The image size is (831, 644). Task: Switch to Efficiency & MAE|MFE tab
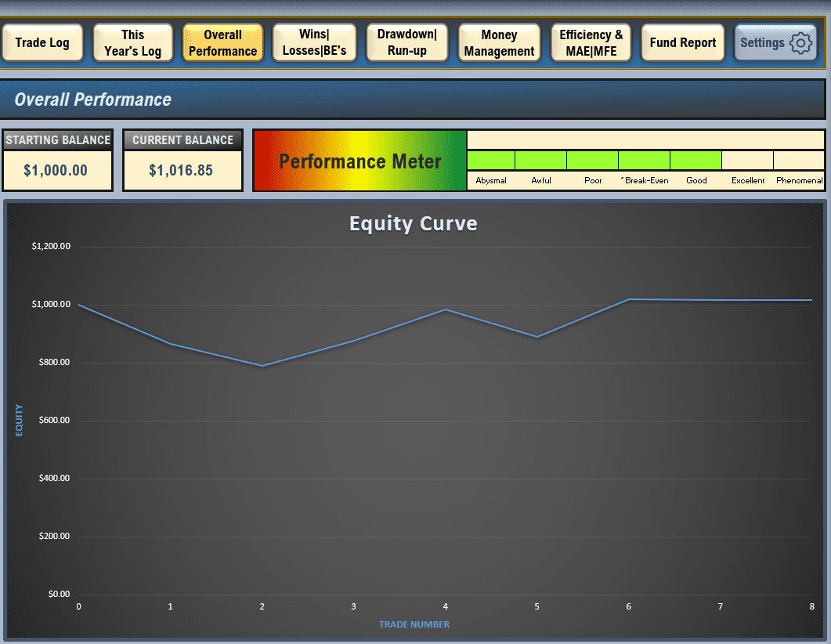[591, 43]
